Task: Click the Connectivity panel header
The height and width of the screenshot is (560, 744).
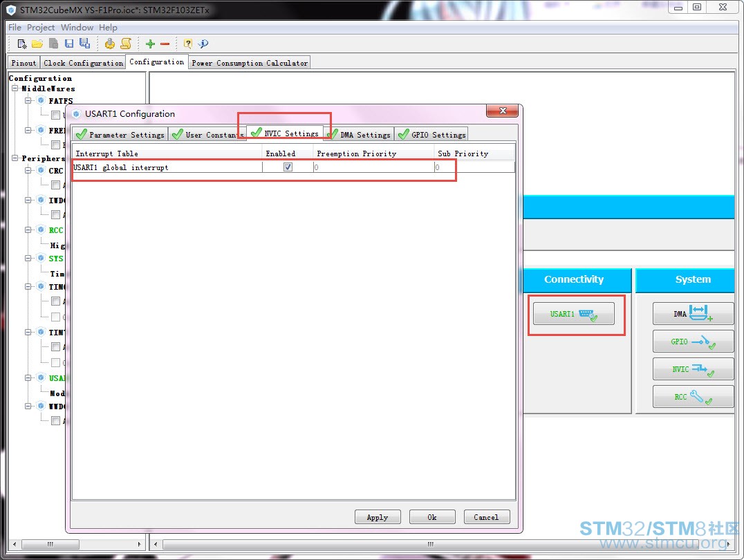Action: click(x=577, y=279)
